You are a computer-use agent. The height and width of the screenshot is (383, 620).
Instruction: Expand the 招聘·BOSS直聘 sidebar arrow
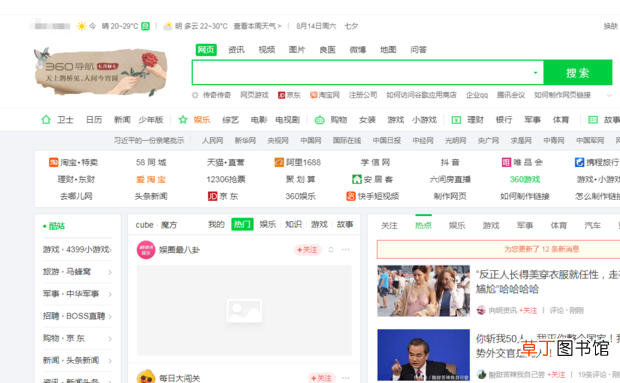point(110,316)
